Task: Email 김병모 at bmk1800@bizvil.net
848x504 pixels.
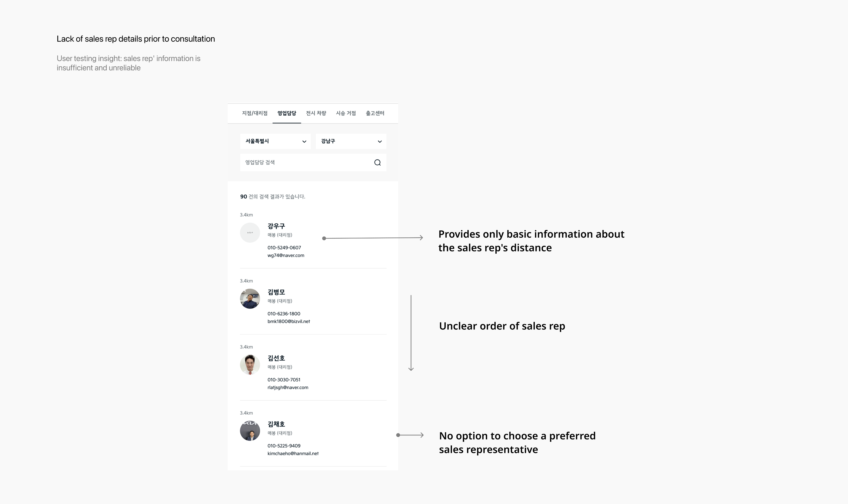Action: point(289,322)
